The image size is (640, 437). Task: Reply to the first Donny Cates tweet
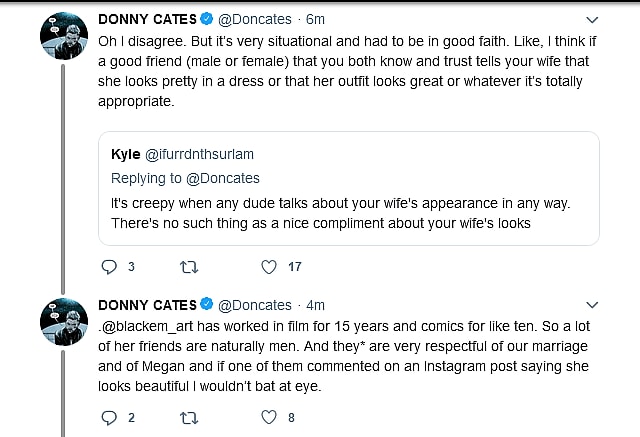pyautogui.click(x=110, y=267)
